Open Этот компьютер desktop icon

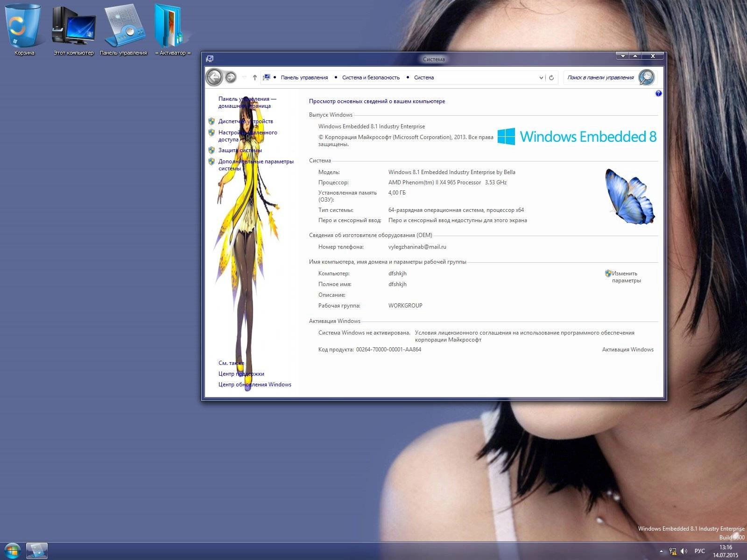pos(73,29)
